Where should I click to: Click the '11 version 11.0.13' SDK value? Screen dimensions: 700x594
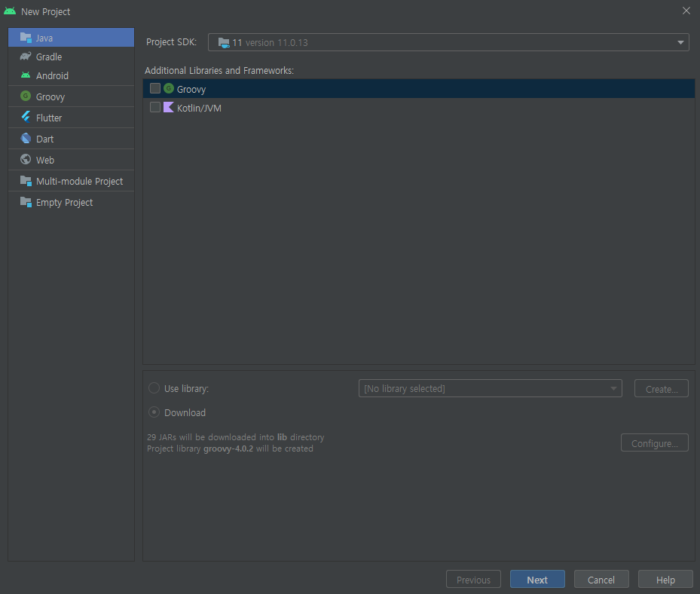pos(270,43)
